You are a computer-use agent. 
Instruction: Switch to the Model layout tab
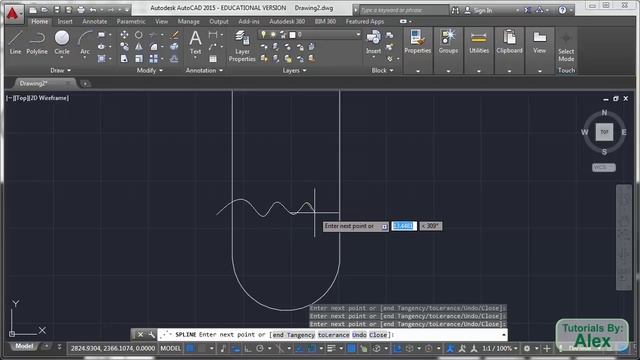point(24,346)
